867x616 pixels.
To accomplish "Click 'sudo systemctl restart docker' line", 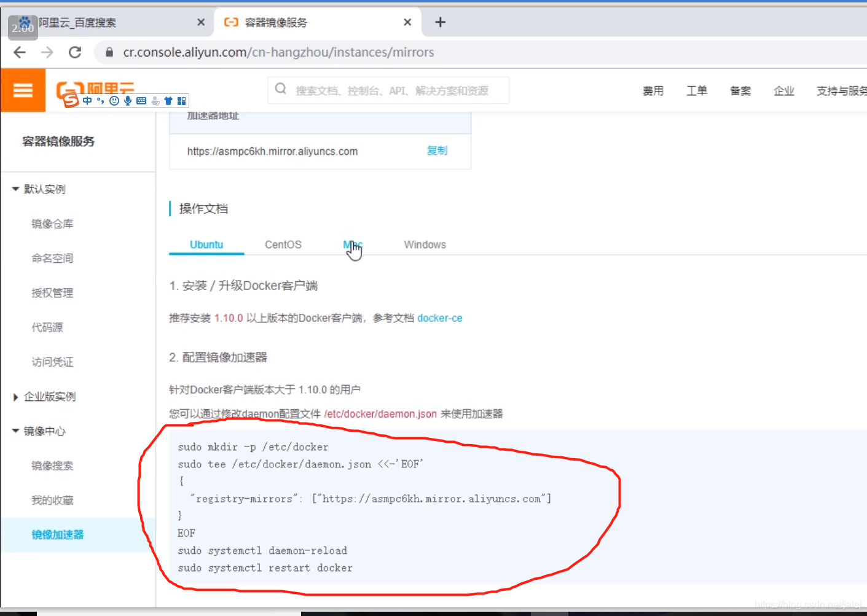I will click(265, 567).
